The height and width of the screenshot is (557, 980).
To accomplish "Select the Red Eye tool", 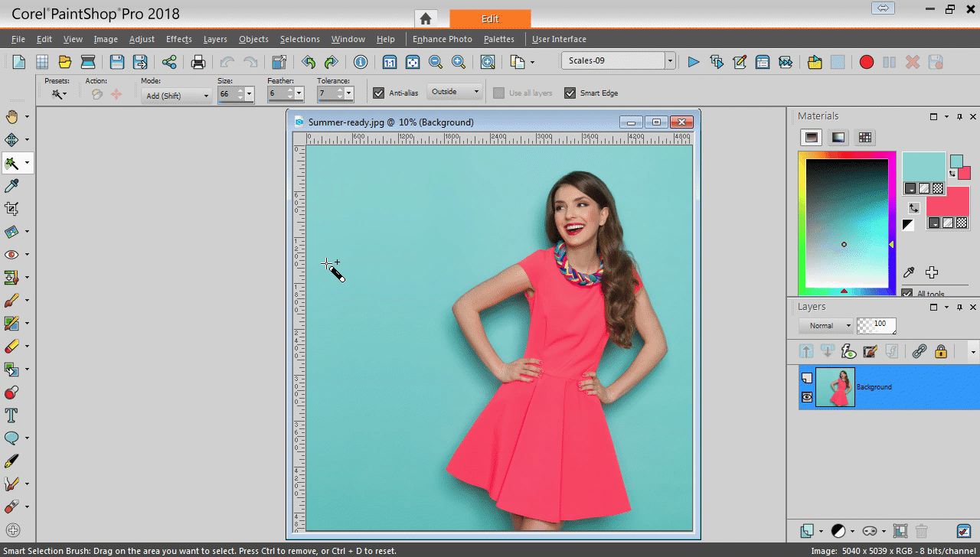I will [x=12, y=255].
